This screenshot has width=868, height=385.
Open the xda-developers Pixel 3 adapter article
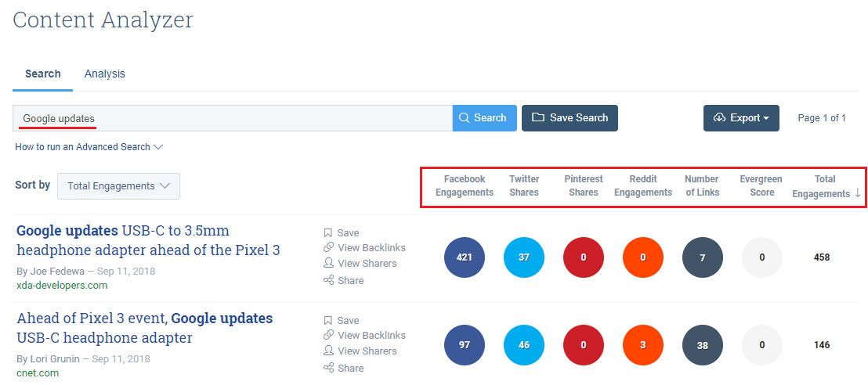[x=148, y=240]
